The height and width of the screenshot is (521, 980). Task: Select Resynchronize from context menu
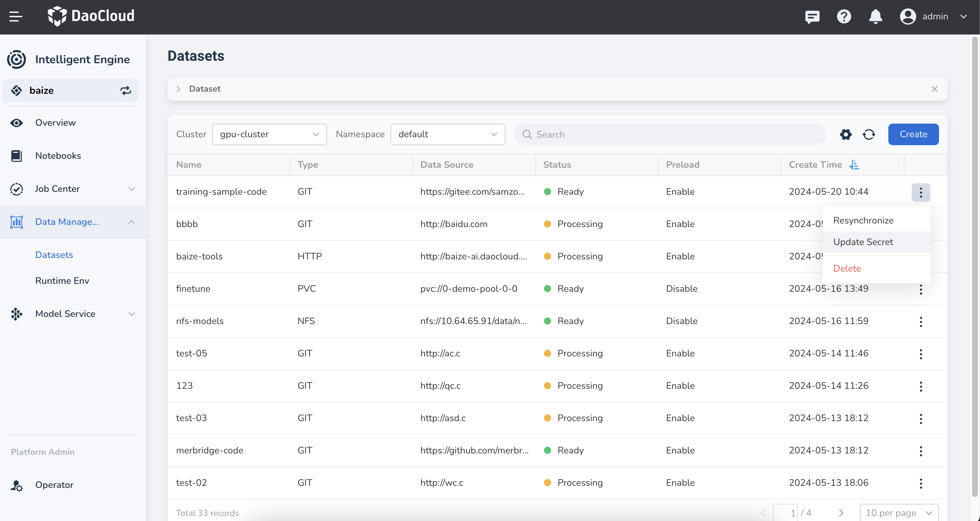[863, 220]
